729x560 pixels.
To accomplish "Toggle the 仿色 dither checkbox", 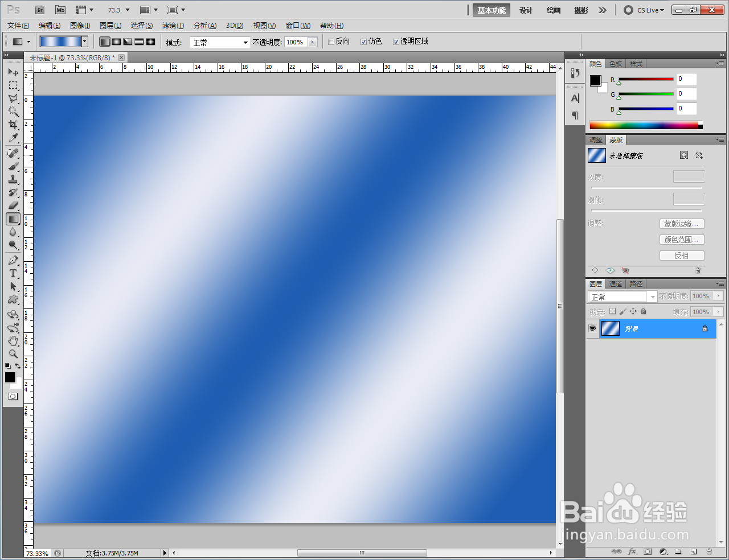I will [363, 42].
